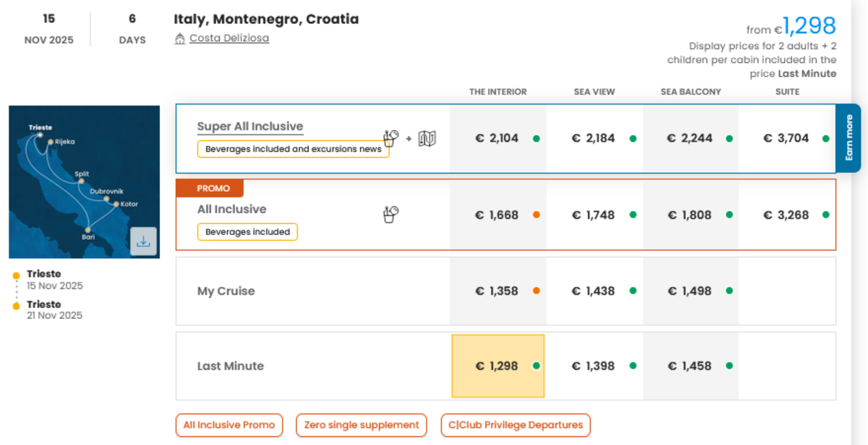Select Last Minute Interior price € 1,298

tap(498, 366)
